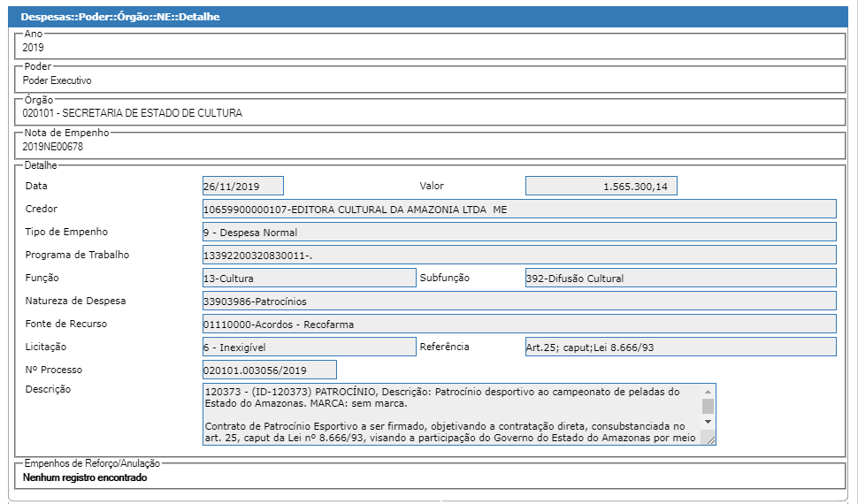Image resolution: width=858 pixels, height=504 pixels.
Task: Click the Natureza de Despesa label
Action: pyautogui.click(x=75, y=301)
